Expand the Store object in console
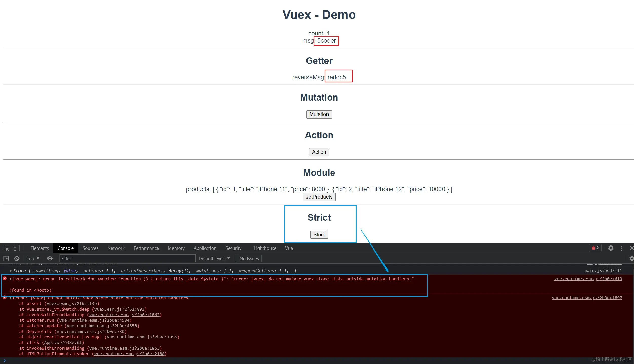 tap(11, 271)
